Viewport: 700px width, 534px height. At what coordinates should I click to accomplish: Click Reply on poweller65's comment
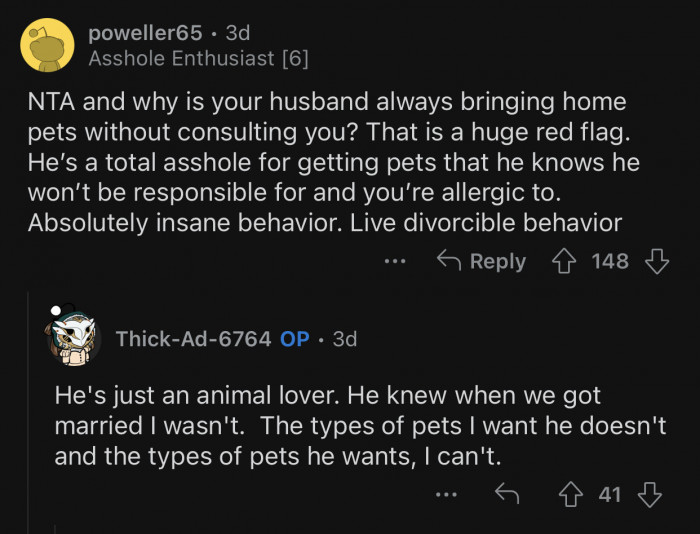[x=481, y=262]
